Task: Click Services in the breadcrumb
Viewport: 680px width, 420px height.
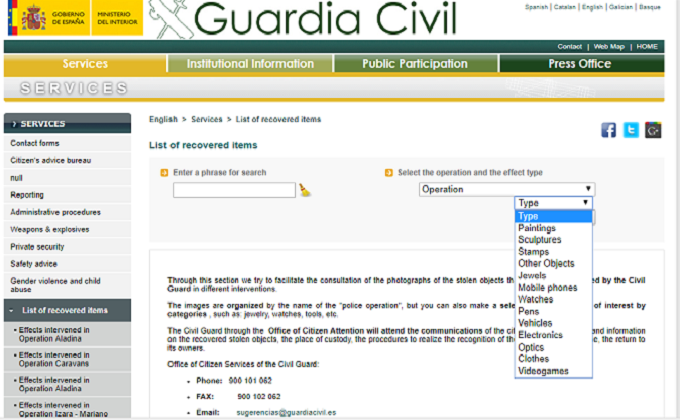Action: coord(206,119)
